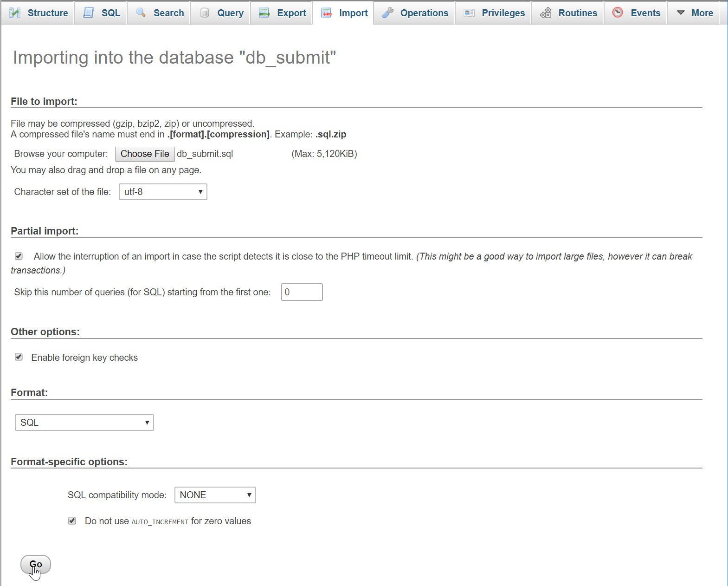
Task: Open the More tabs menu
Action: (x=695, y=13)
